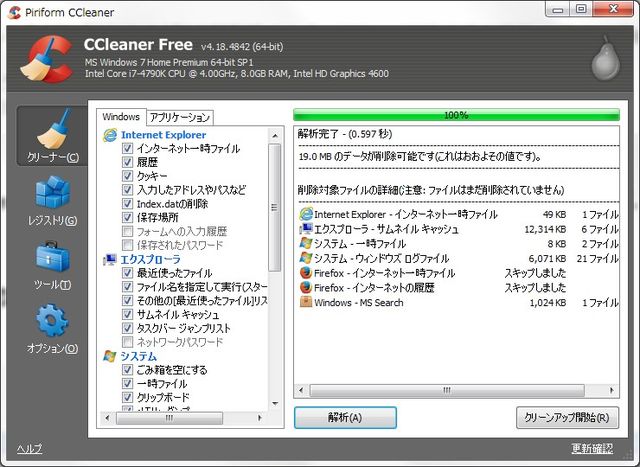Image resolution: width=640 pixels, height=467 pixels.
Task: Click 解析完了 - (0.597 秒) status text
Action: tap(344, 134)
